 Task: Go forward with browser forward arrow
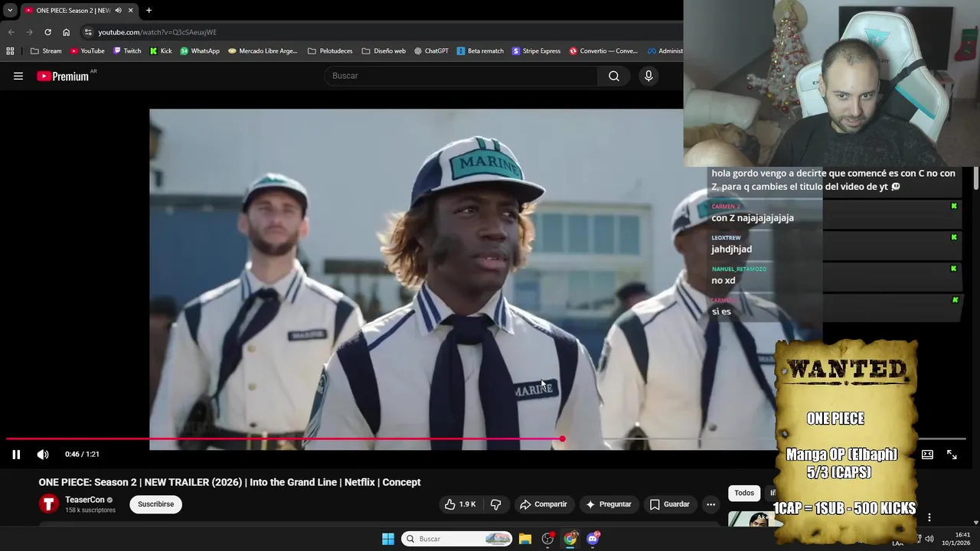click(29, 32)
